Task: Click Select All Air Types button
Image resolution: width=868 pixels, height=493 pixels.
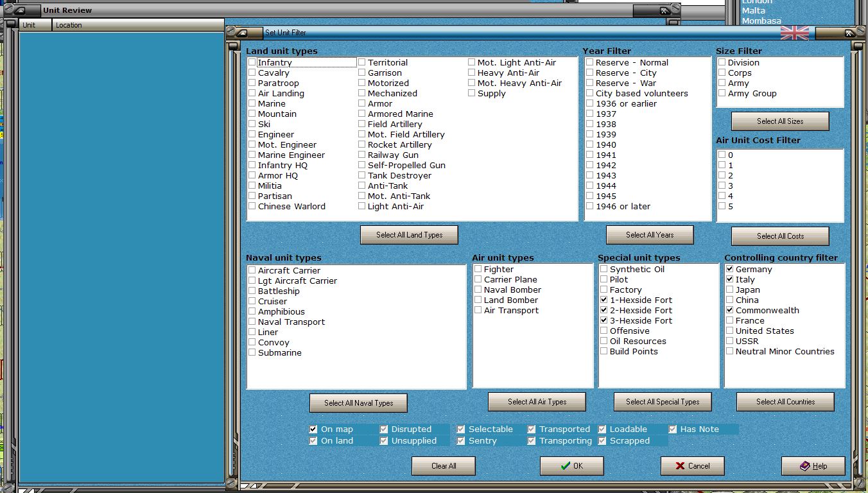Action: click(537, 402)
